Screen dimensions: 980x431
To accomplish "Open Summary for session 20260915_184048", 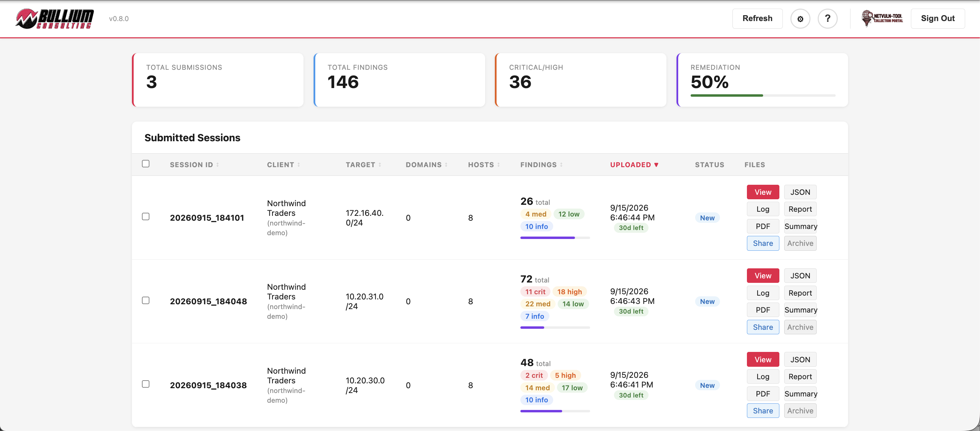I will [800, 310].
